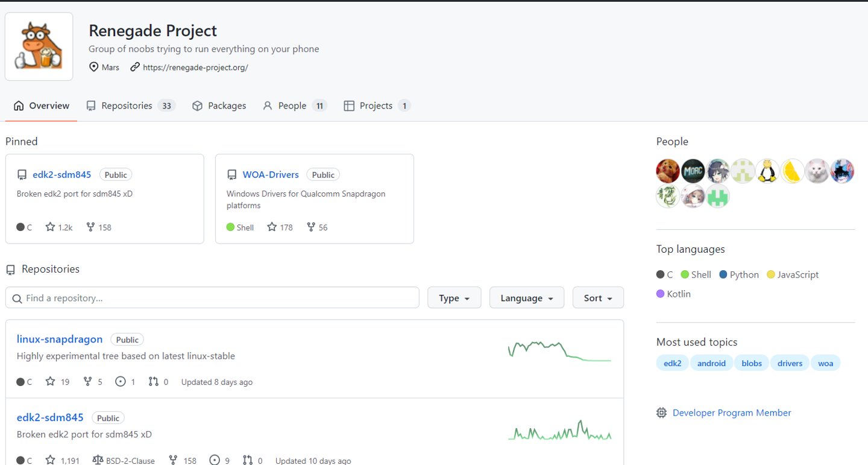Screen dimensions: 868x465
Task: Expand the Type filter dropdown
Action: tap(454, 298)
